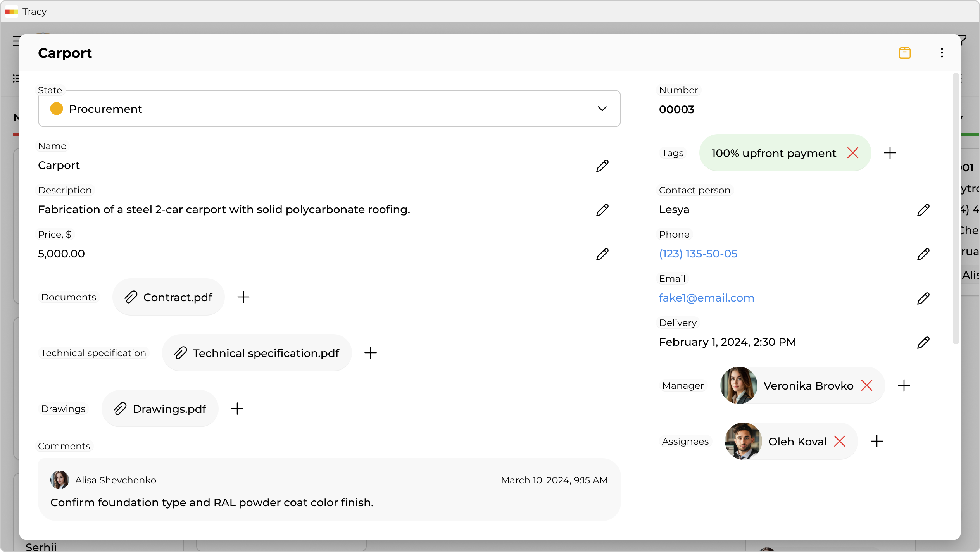Remove the 100% upfront payment tag
The image size is (980, 552).
coord(852,153)
